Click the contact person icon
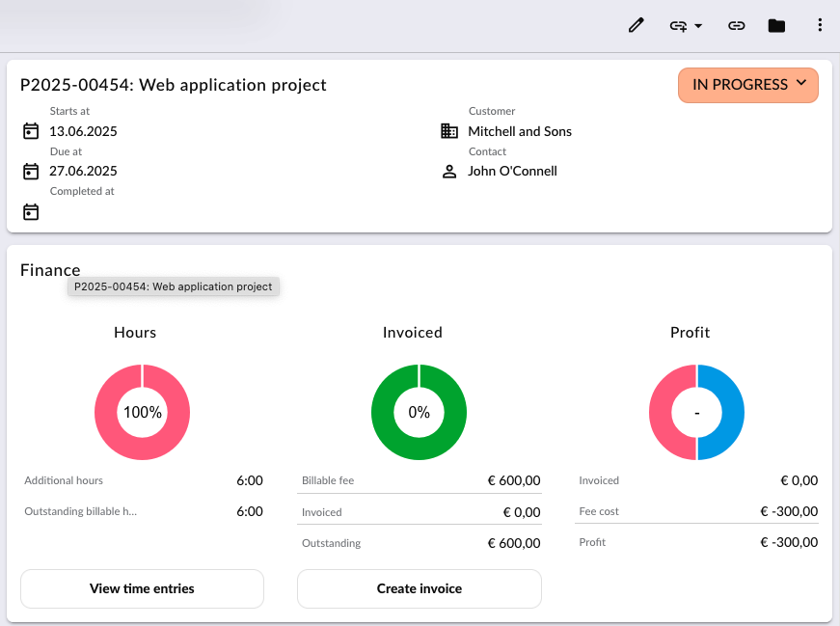Viewport: 840px width, 626px height. click(448, 172)
